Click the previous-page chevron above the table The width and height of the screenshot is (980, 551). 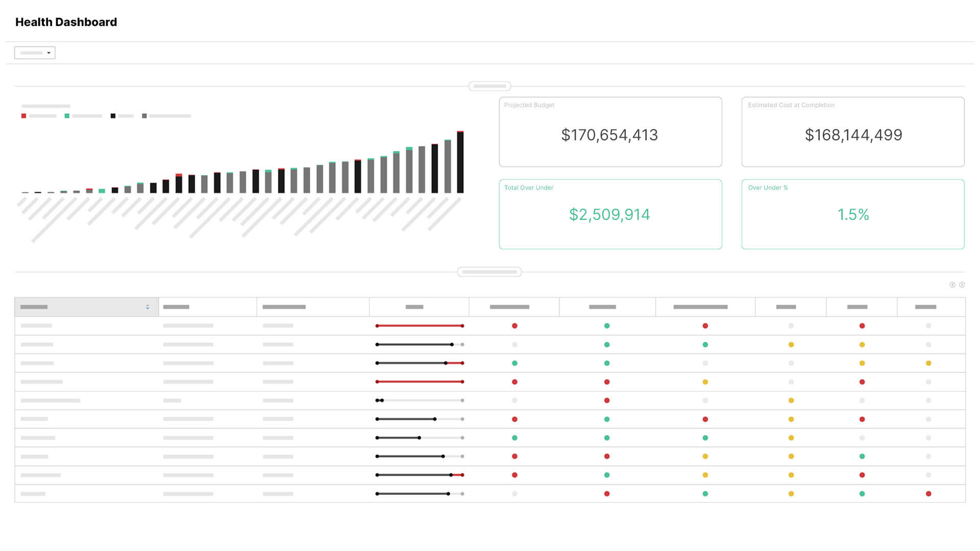point(951,285)
